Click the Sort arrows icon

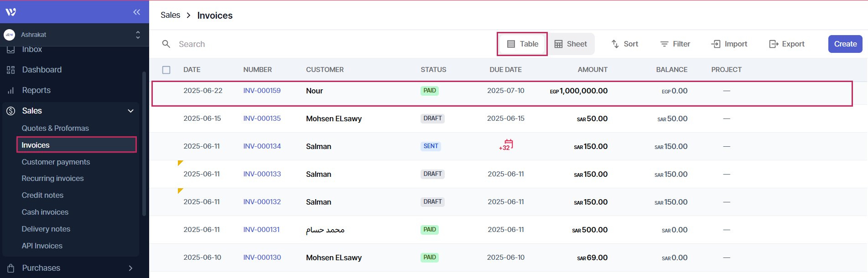[x=615, y=44]
